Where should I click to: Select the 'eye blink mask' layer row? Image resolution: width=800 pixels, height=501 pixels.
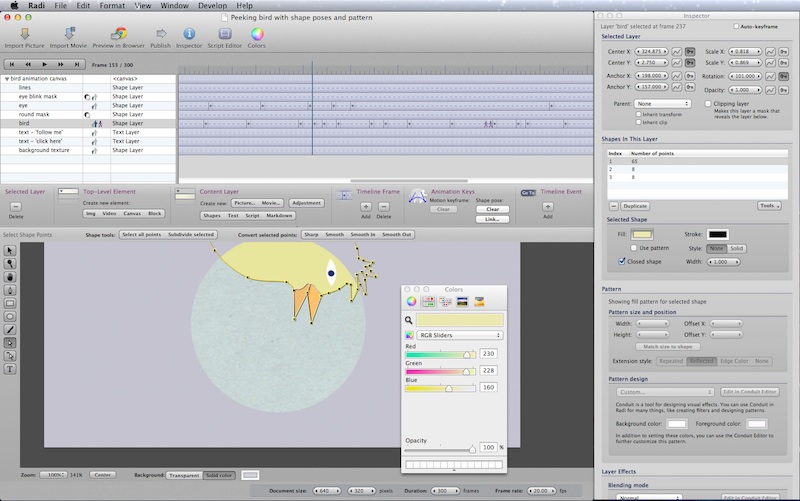38,96
